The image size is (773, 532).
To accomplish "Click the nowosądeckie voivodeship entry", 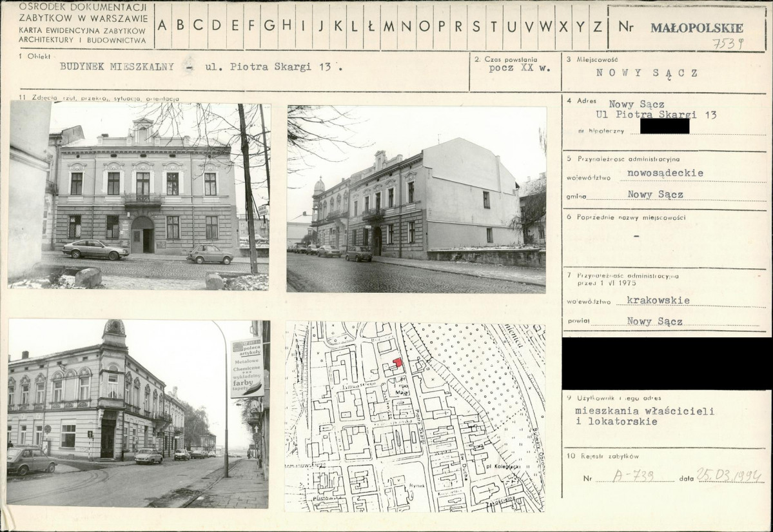I will (665, 173).
